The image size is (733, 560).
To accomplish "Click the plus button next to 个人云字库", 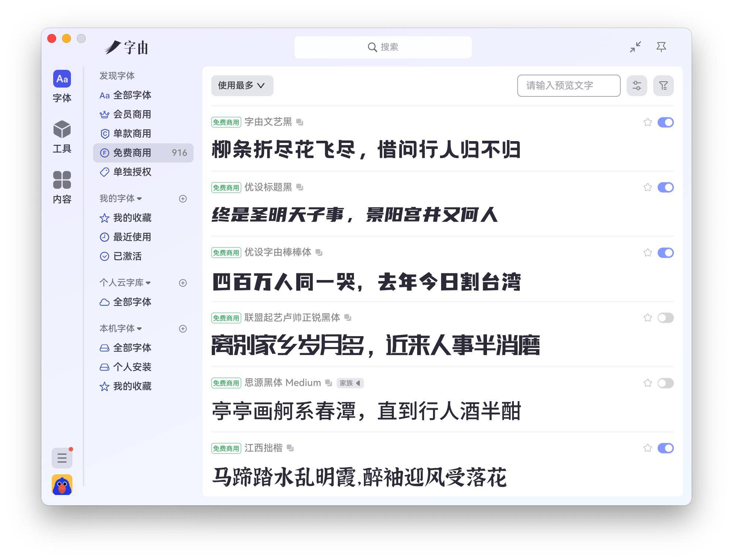I will point(183,283).
